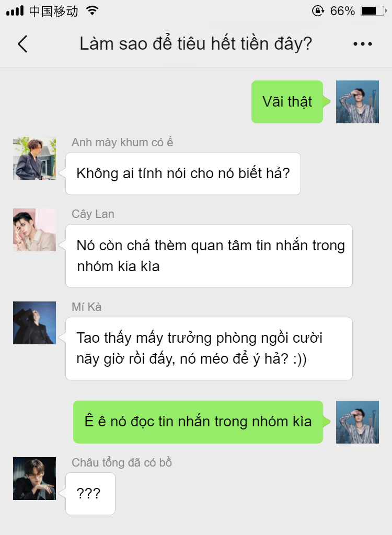Tap the back arrow in header
392x535 pixels.
pyautogui.click(x=22, y=44)
